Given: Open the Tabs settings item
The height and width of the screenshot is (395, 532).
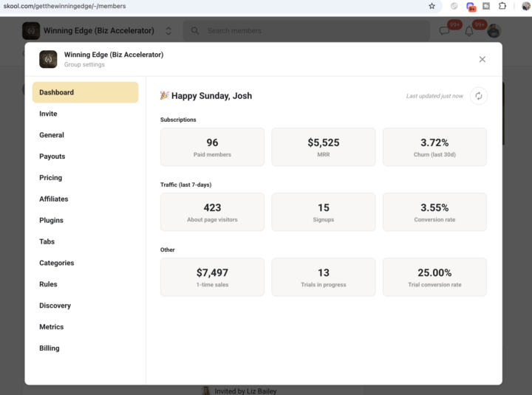Looking at the screenshot, I should point(85,241).
